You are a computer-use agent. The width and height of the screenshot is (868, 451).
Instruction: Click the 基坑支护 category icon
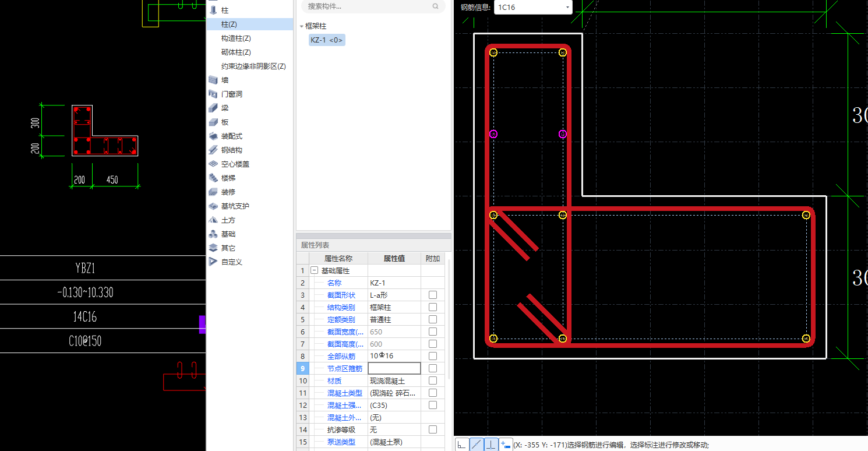[213, 206]
